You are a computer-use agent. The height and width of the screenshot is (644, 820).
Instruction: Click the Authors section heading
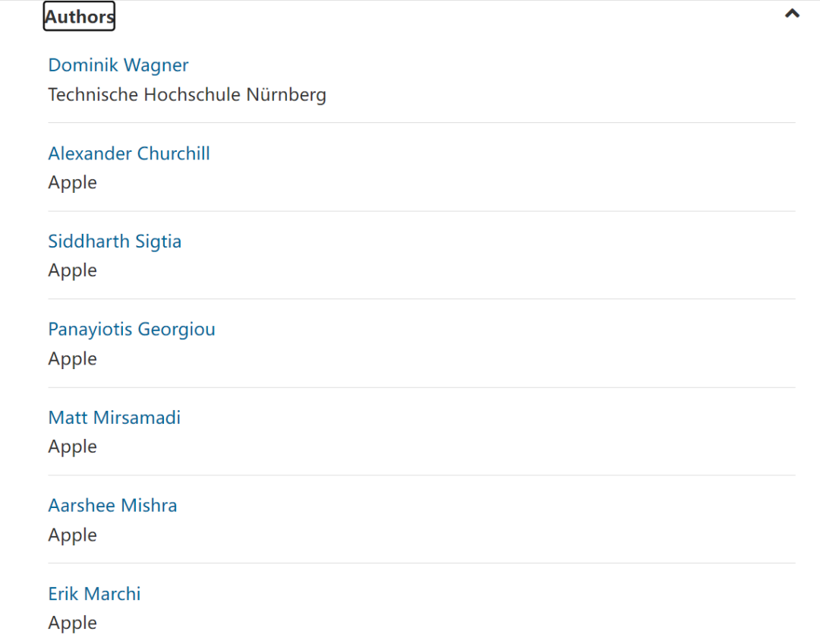[x=79, y=16]
